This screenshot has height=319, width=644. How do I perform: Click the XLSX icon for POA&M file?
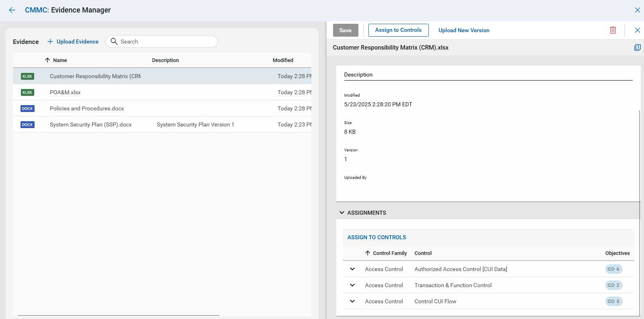pyautogui.click(x=27, y=92)
